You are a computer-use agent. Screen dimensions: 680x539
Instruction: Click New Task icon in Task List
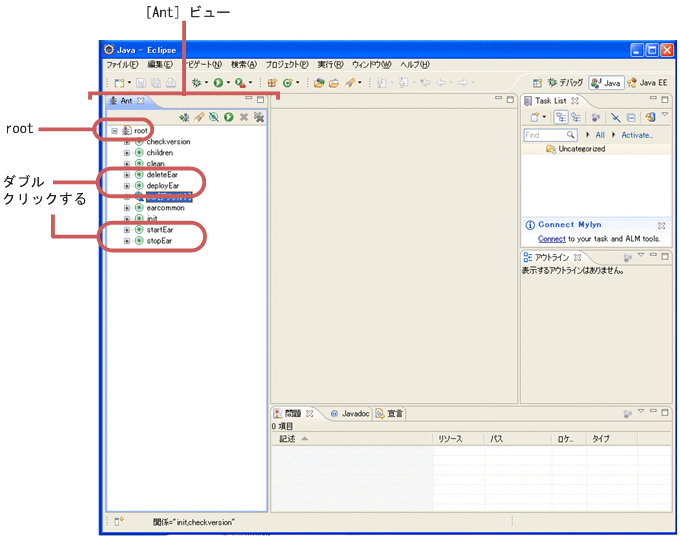click(534, 117)
